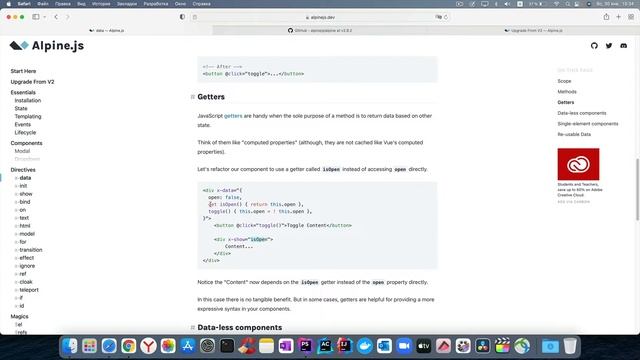Jump to Data-less components in contents
Screen dimensions: 640x360
582,113
